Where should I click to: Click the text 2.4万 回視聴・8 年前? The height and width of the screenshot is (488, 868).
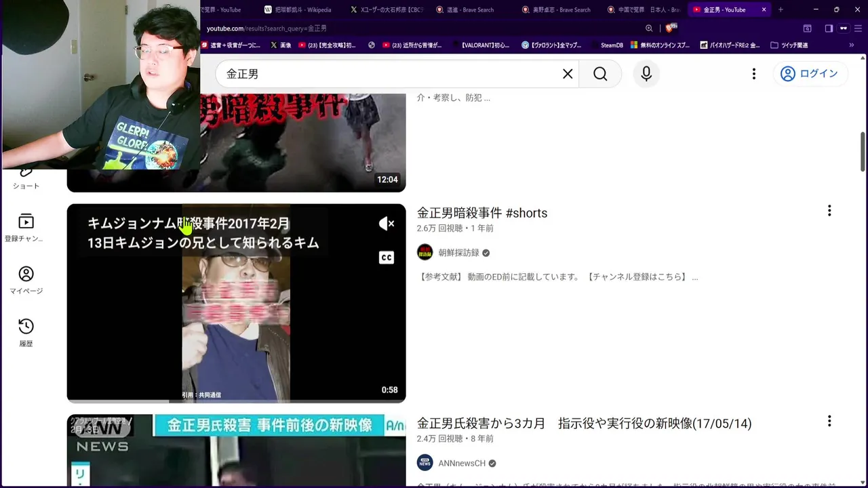455,439
